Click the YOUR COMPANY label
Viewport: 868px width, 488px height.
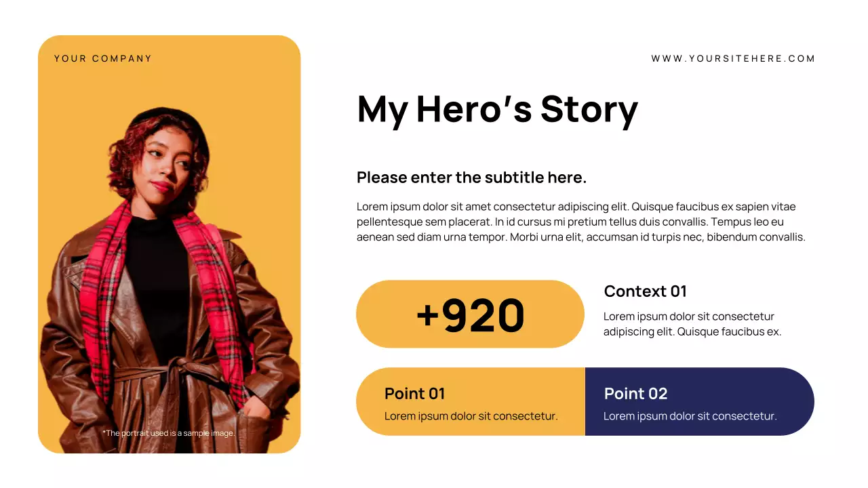click(x=103, y=59)
